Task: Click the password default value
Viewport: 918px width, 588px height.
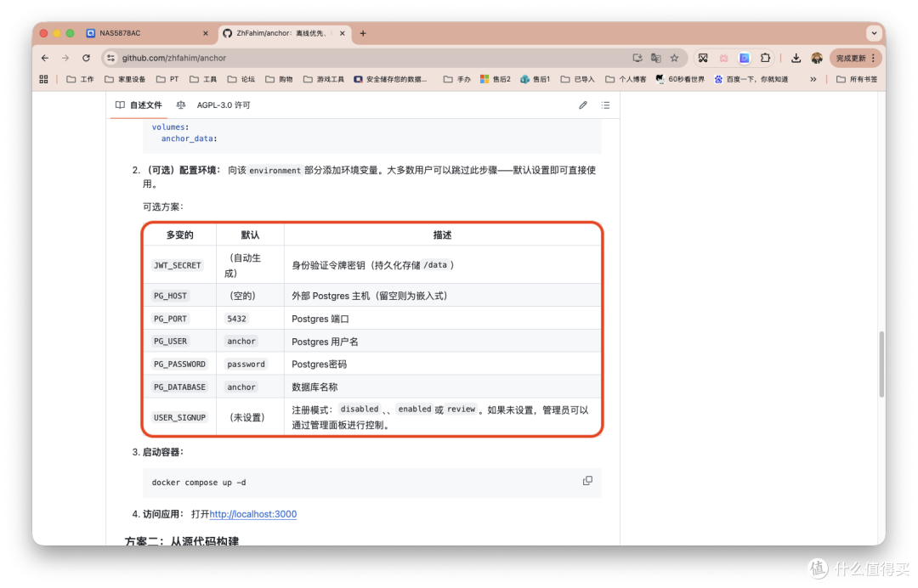Action: coord(246,364)
